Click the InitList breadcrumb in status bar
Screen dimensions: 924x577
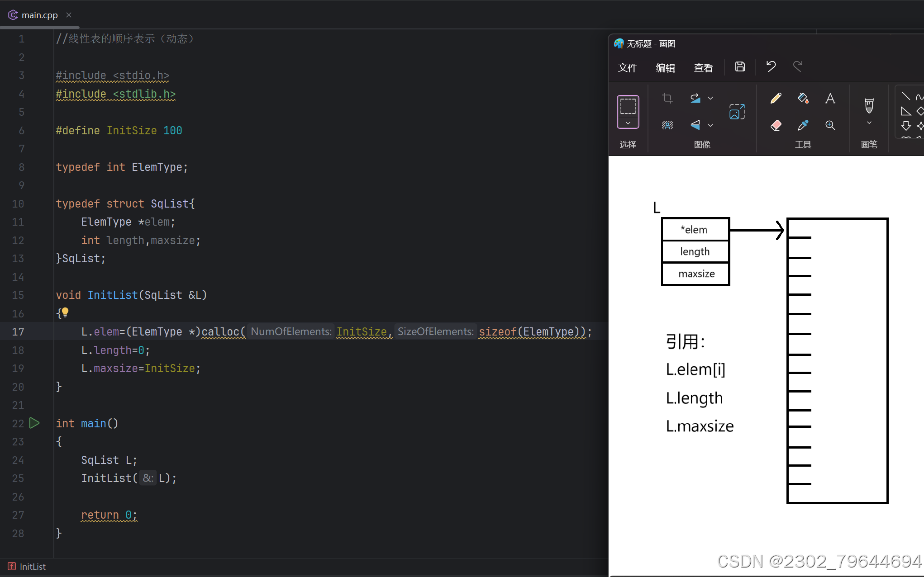pos(33,567)
